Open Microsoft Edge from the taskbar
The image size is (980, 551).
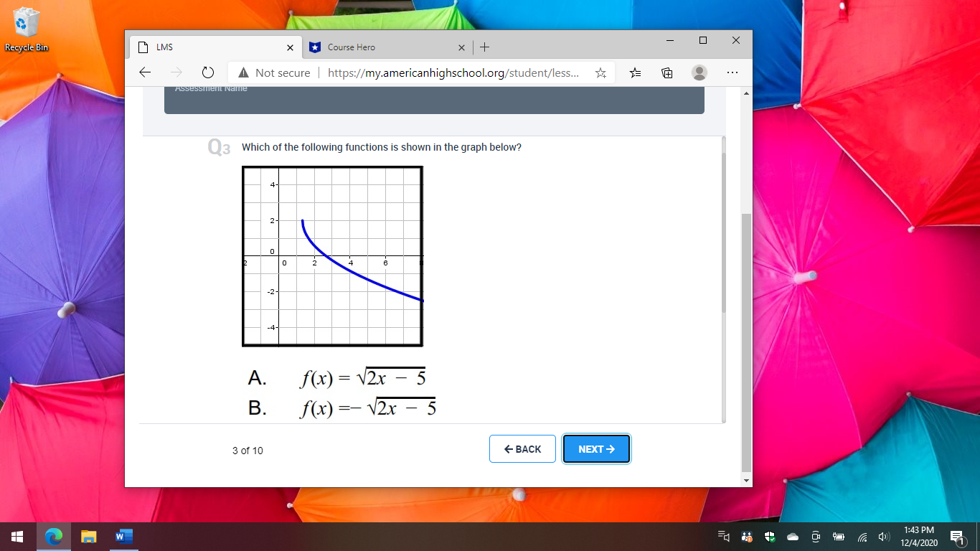coord(54,536)
